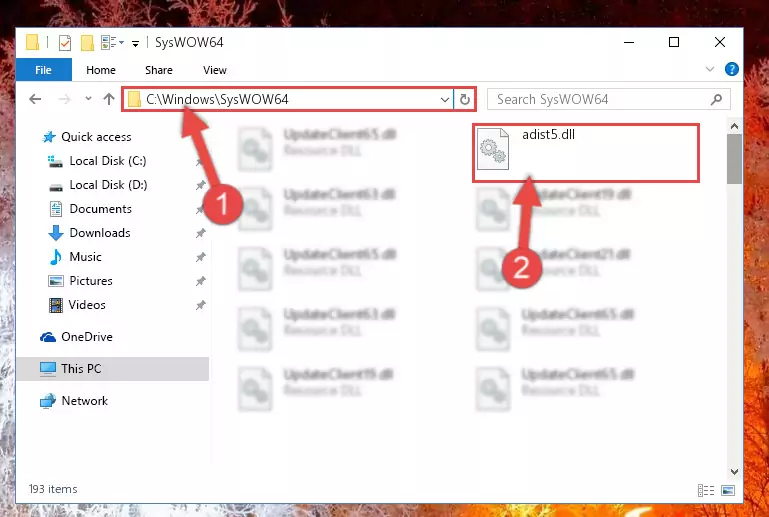
Task: Unpin Pictures using its pin icon
Action: point(201,281)
